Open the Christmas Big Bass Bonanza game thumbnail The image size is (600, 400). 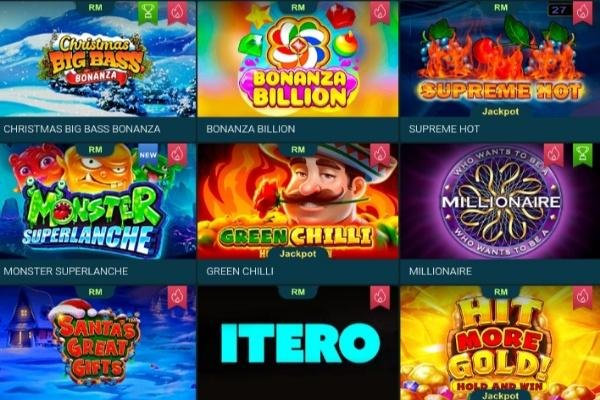[98, 59]
